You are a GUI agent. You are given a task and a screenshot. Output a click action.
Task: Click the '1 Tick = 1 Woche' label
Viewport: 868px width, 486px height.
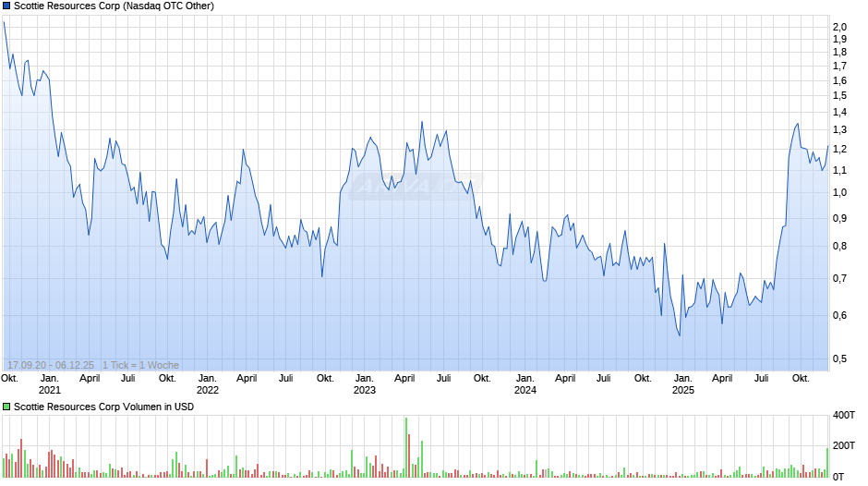[140, 365]
